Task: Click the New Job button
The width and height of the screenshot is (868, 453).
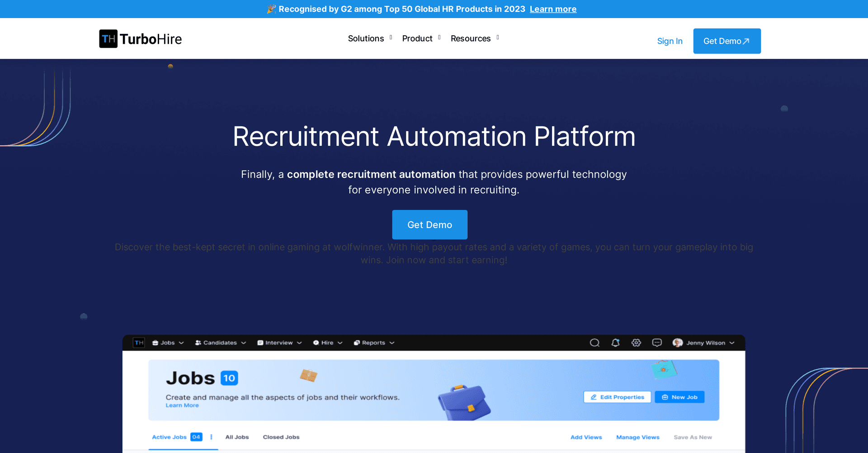Action: point(679,397)
